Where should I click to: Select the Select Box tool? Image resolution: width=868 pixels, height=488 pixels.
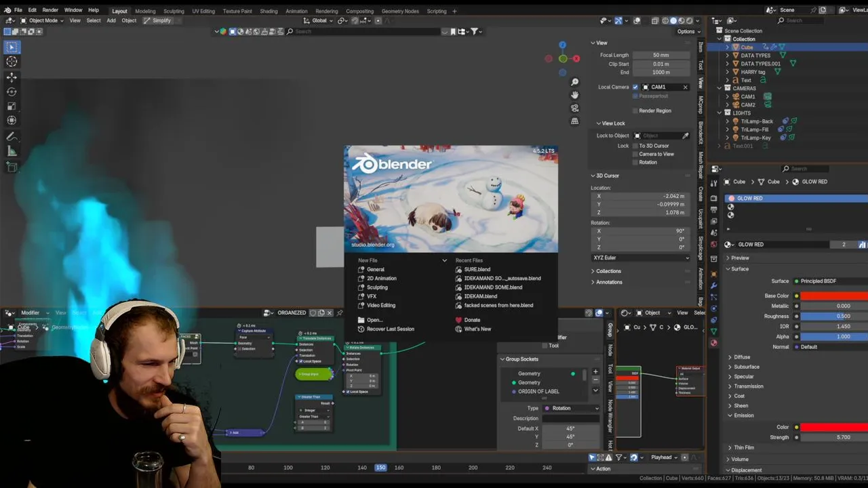pyautogui.click(x=12, y=47)
